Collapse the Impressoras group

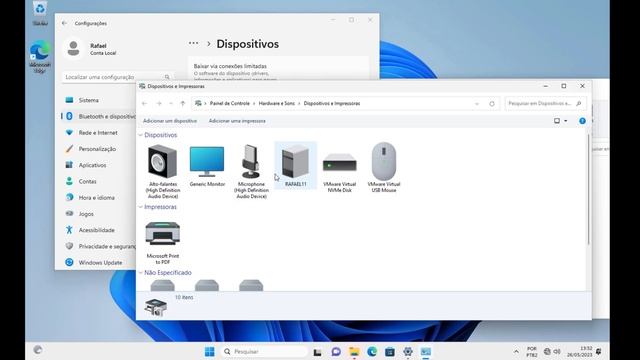(140, 207)
